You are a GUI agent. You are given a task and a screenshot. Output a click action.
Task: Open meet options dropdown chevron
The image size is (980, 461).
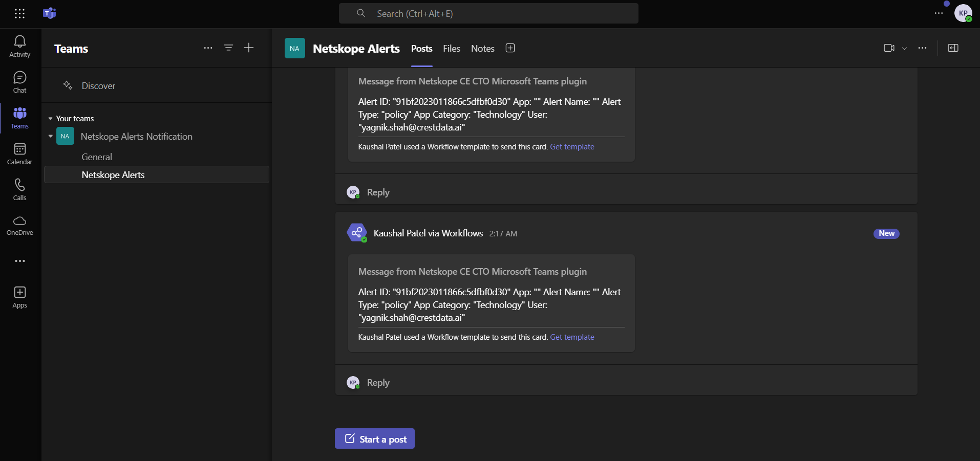pyautogui.click(x=905, y=49)
